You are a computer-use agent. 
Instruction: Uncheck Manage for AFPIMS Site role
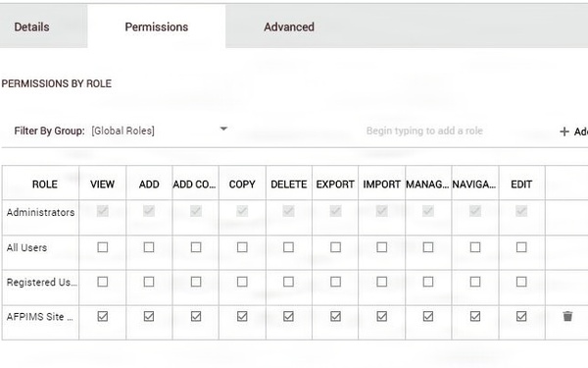tap(428, 316)
